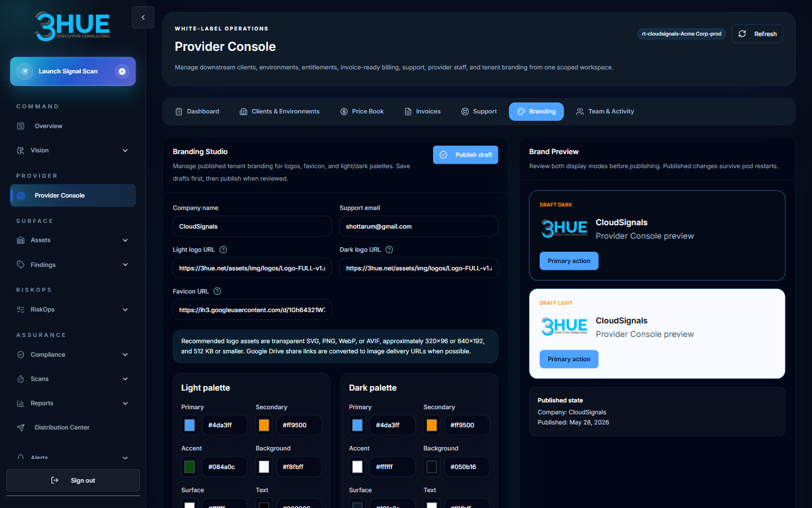The width and height of the screenshot is (812, 508).
Task: Open Dark palette Accent color swatch
Action: [358, 467]
